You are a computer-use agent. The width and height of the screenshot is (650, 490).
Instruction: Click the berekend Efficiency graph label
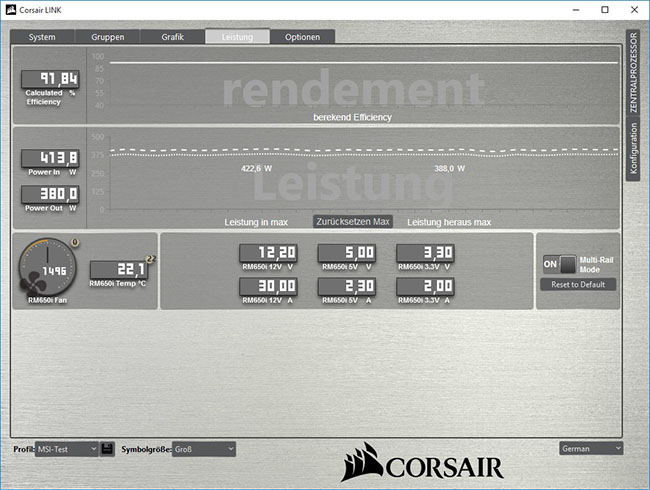[x=352, y=117]
